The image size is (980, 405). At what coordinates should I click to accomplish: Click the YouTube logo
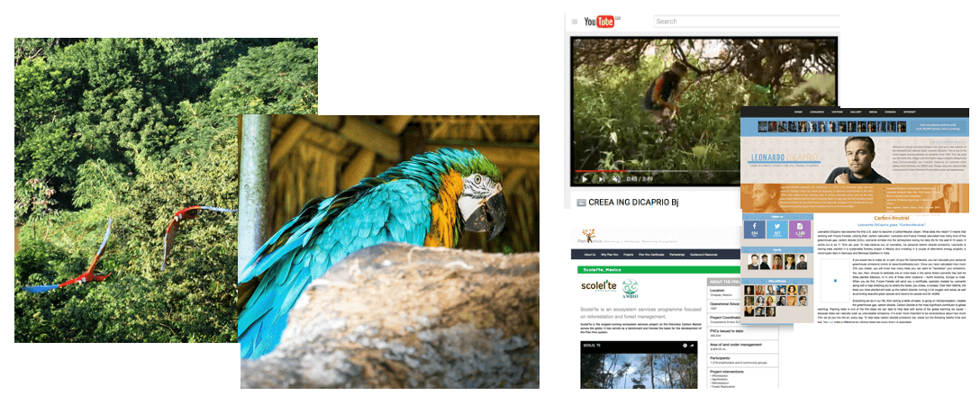[603, 22]
